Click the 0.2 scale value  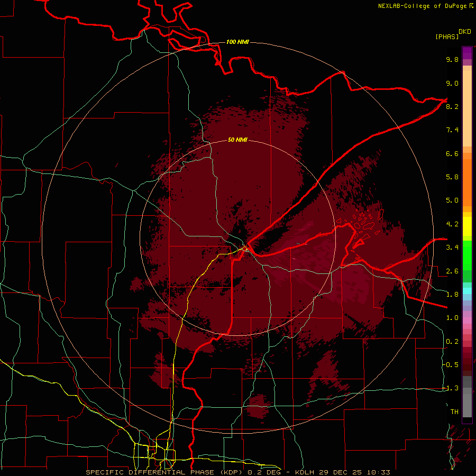(452, 342)
